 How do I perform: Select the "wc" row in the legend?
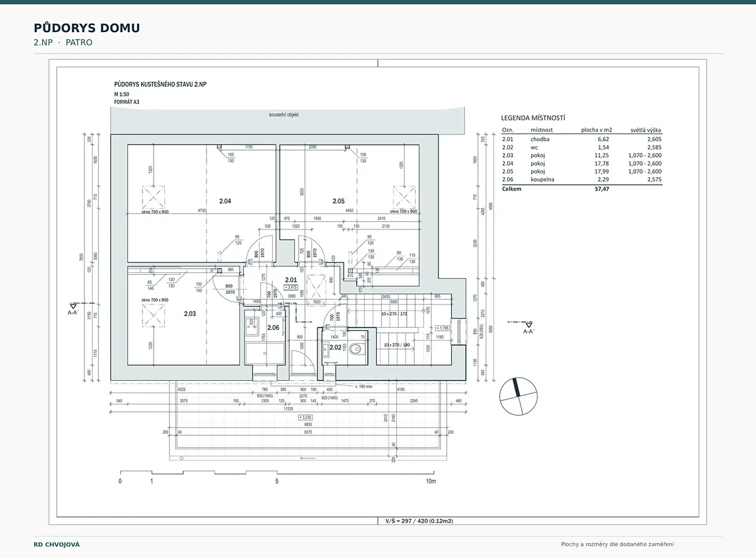click(x=581, y=147)
